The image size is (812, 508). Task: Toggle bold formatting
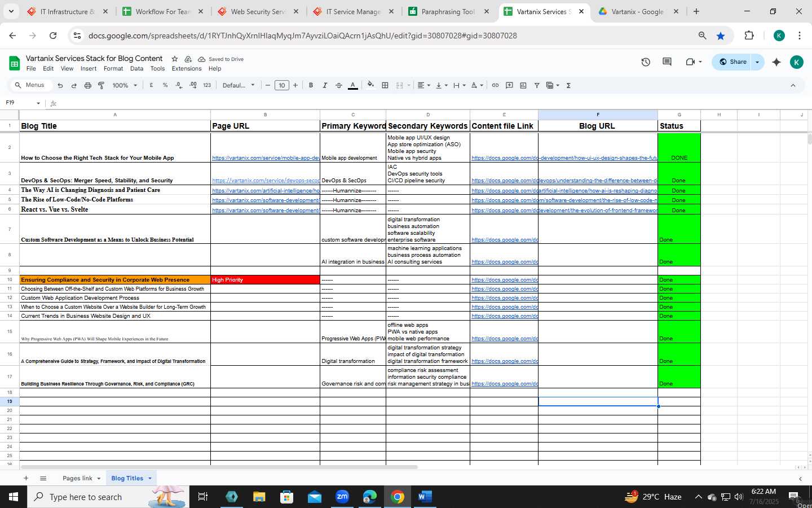tap(311, 85)
